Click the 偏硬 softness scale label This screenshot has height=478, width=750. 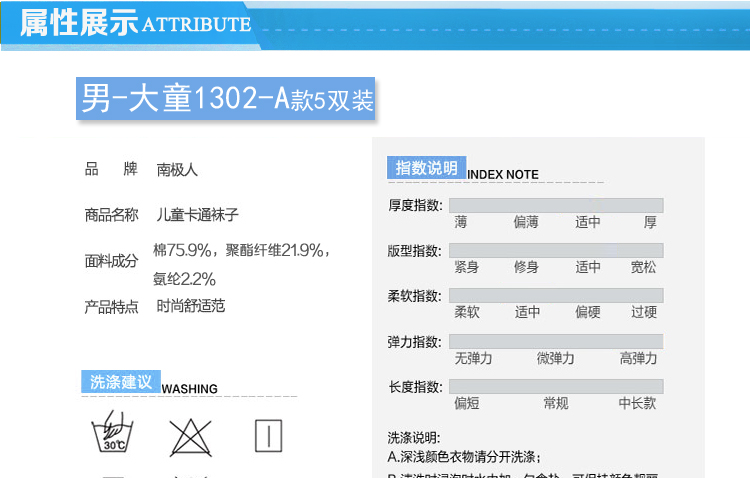[x=588, y=312]
